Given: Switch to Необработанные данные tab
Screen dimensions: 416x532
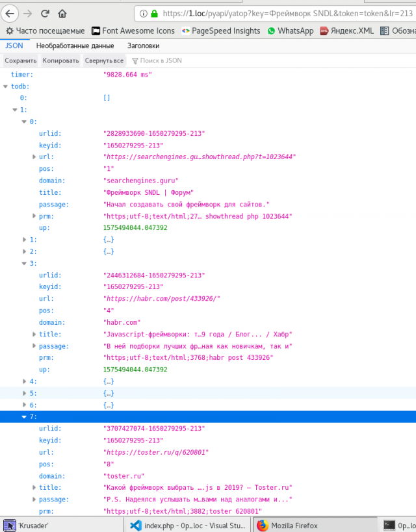Looking at the screenshot, I should (x=75, y=46).
